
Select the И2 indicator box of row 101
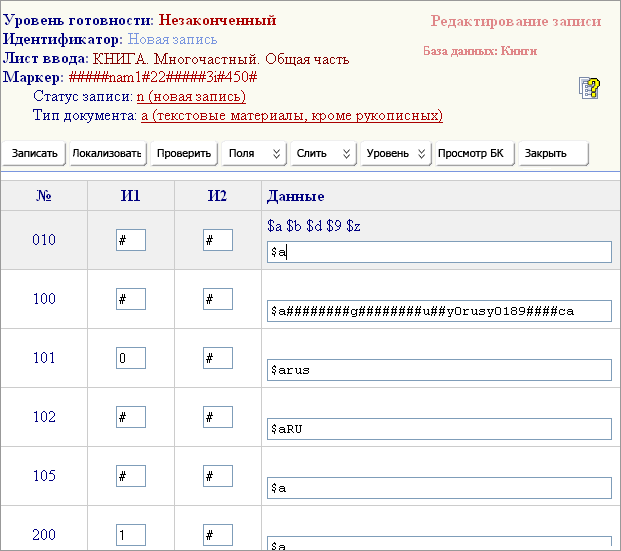tap(218, 358)
